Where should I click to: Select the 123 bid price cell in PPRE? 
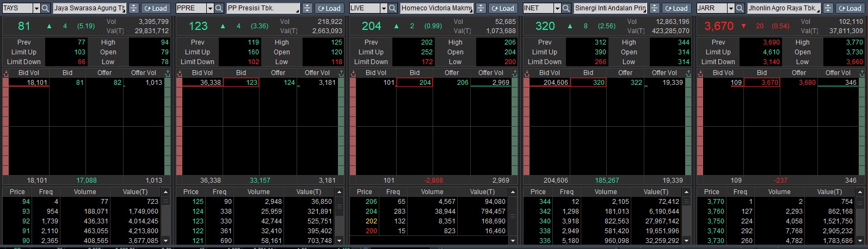(x=241, y=83)
